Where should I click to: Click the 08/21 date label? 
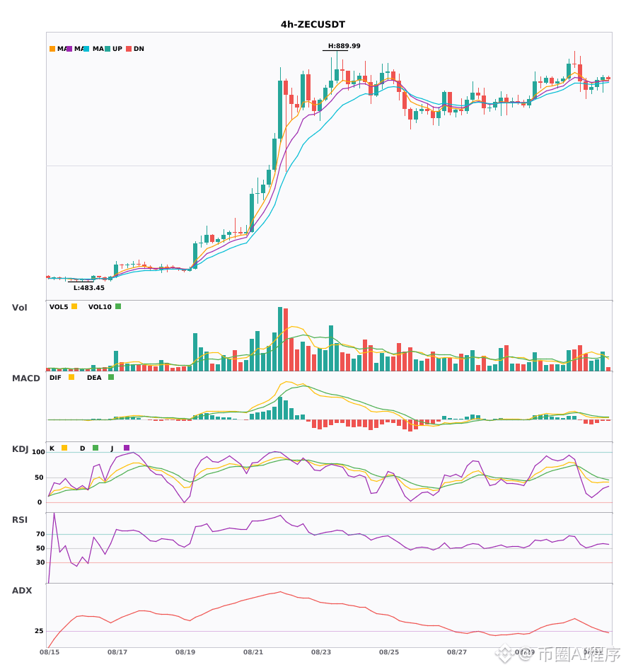[253, 652]
